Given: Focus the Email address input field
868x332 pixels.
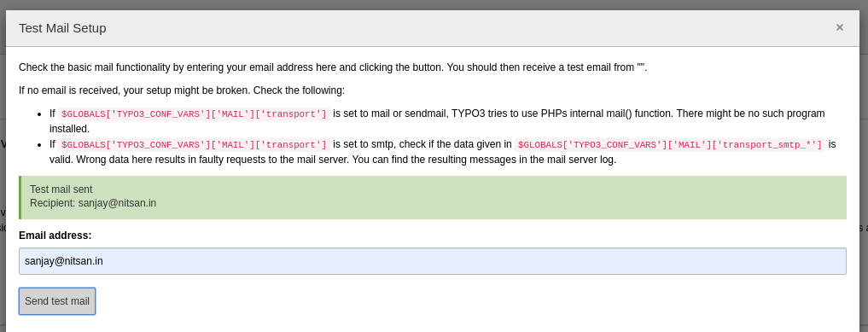Looking at the screenshot, I should coord(433,261).
